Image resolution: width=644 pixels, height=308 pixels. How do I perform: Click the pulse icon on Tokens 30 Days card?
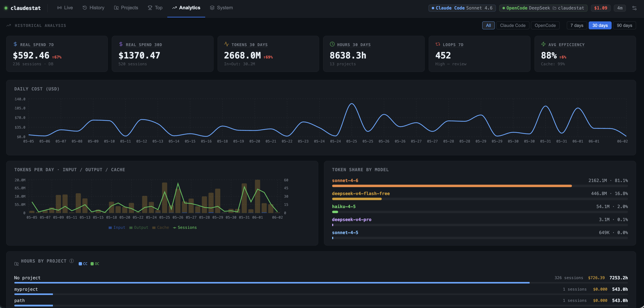(x=227, y=44)
